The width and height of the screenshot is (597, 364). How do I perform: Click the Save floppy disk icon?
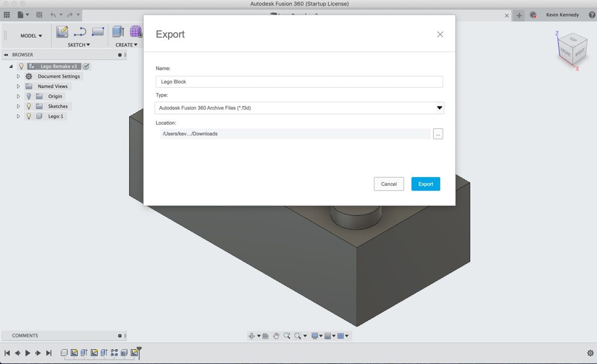pos(39,15)
